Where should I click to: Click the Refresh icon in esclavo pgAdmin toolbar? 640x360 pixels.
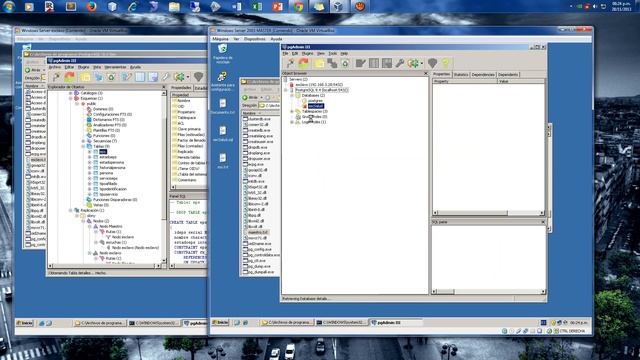(70, 77)
